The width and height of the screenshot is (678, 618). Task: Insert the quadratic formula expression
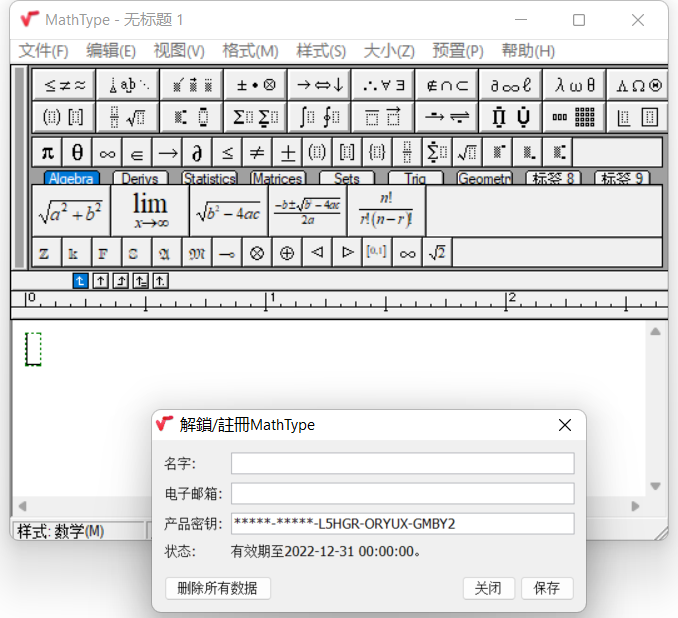307,211
